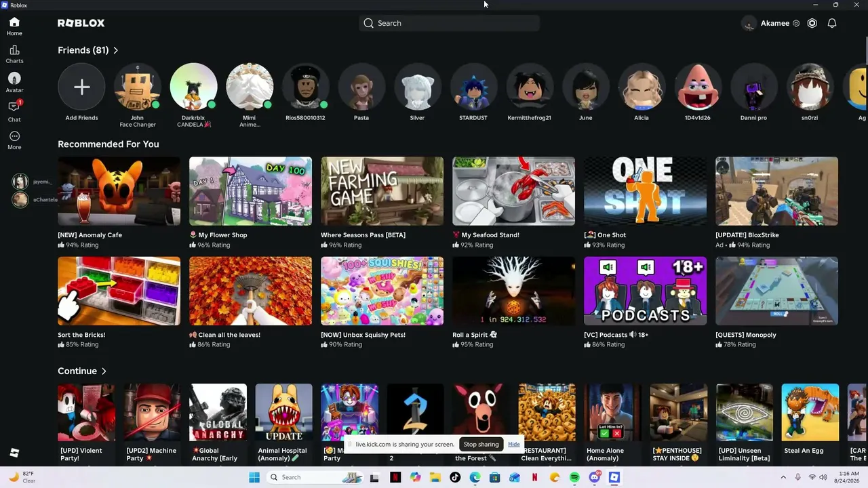Image resolution: width=868 pixels, height=488 pixels.
Task: Open friend John's profile
Action: (138, 87)
